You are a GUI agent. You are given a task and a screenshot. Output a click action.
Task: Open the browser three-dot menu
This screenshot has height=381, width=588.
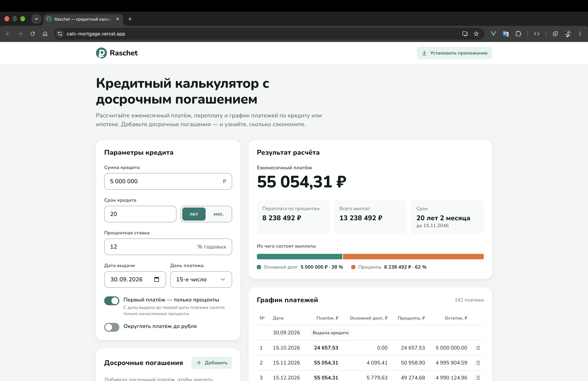point(580,34)
